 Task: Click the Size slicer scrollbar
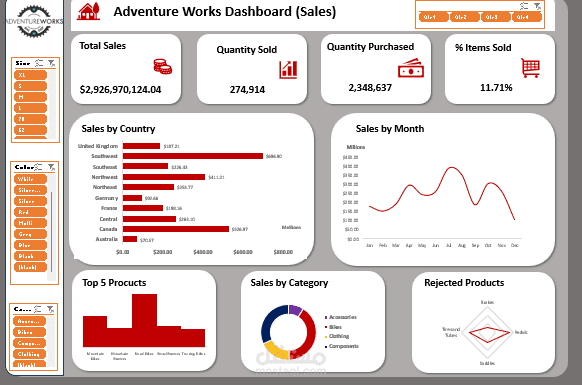pyautogui.click(x=52, y=104)
